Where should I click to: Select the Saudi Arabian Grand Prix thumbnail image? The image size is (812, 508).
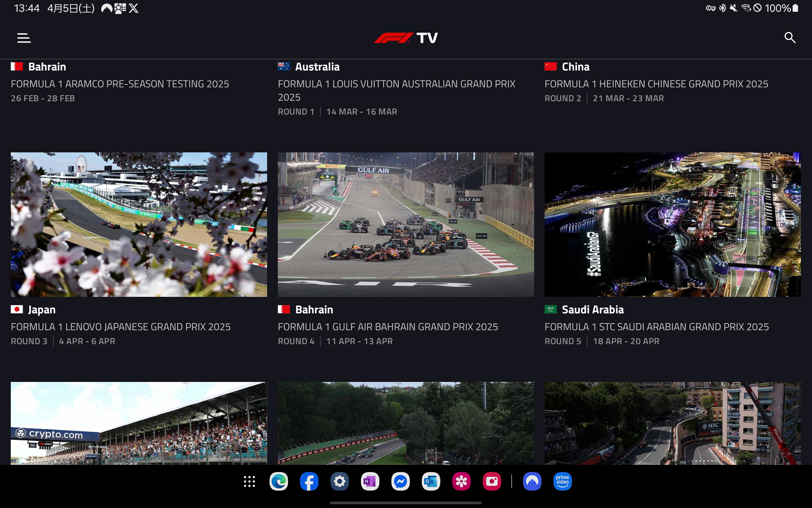tap(672, 224)
